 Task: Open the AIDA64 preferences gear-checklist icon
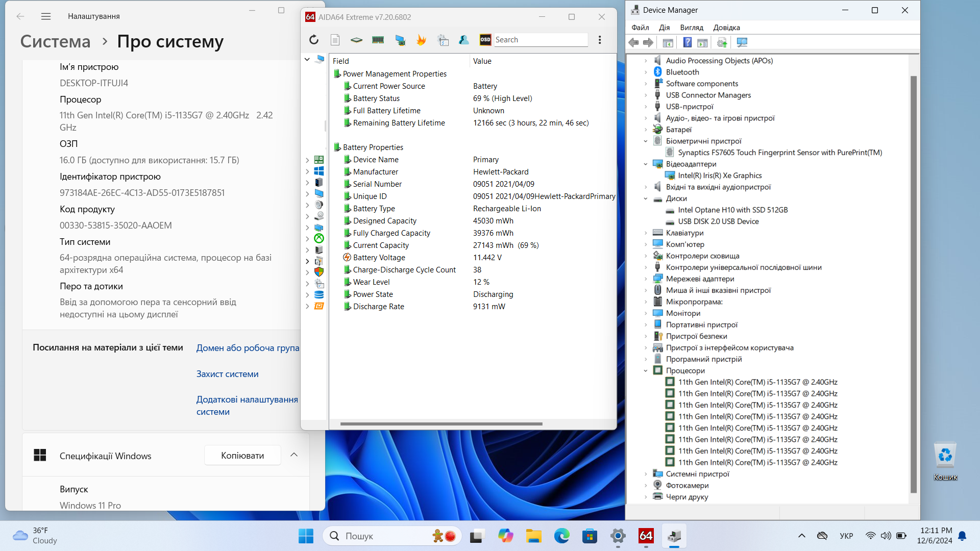click(443, 40)
